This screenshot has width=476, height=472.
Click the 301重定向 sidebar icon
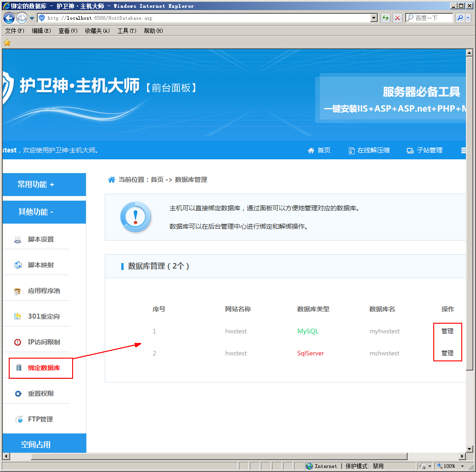click(18, 316)
